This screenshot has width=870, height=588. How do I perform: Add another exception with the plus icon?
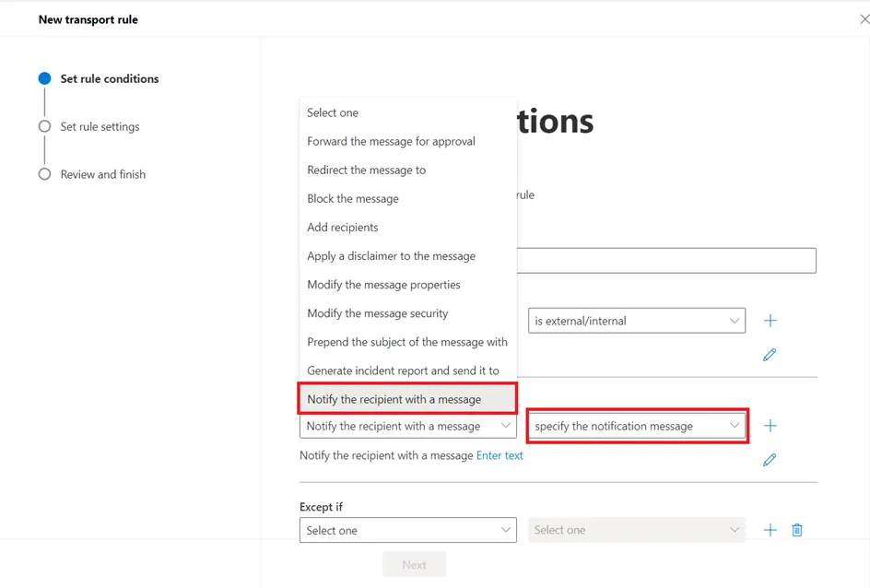[770, 530]
